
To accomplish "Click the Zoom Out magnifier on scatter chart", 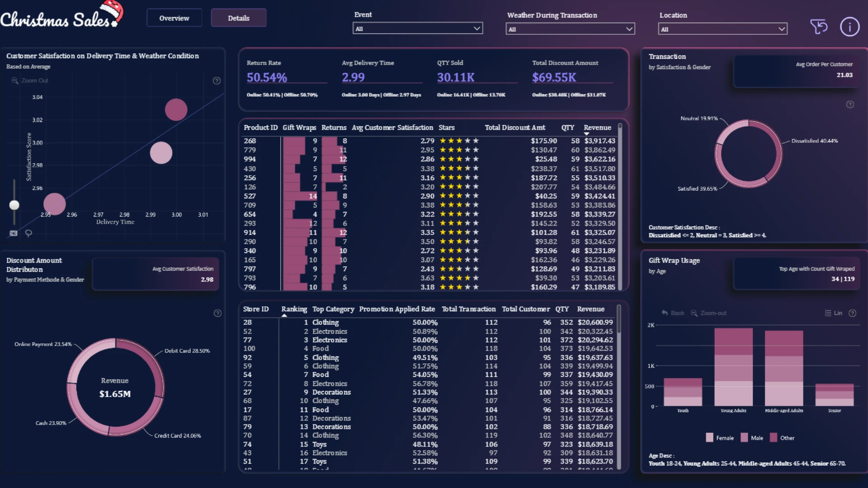I will [x=15, y=80].
